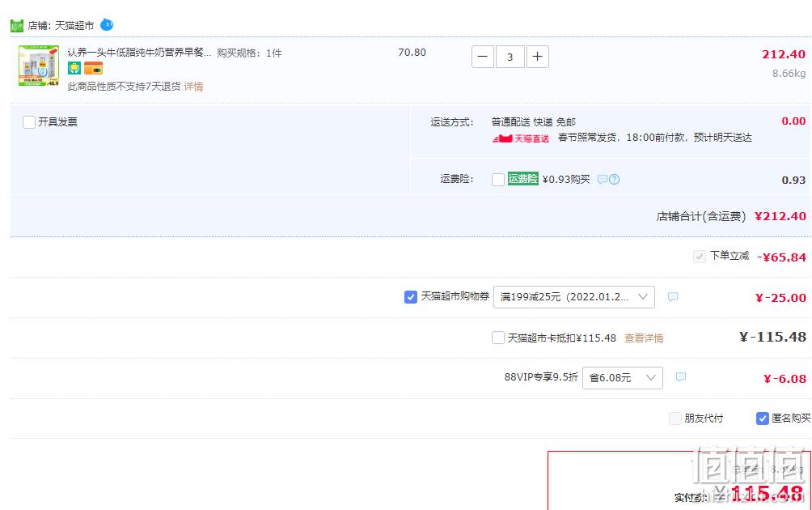
Task: Click the shipping insurance help question icon
Action: pos(614,180)
